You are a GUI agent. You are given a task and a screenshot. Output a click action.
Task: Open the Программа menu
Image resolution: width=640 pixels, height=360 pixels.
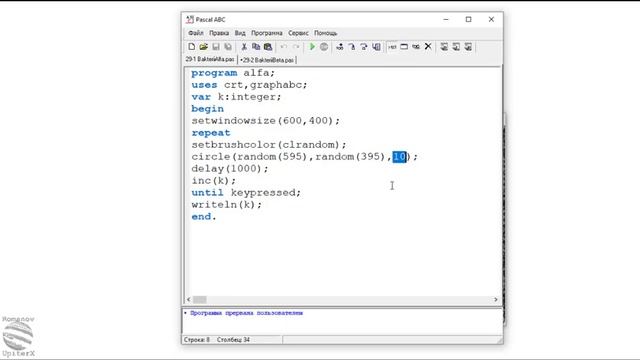267,33
